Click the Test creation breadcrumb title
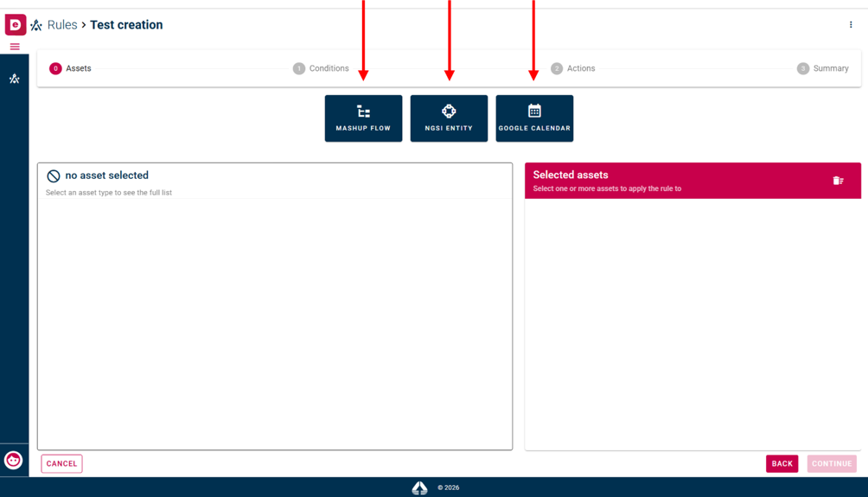Image resolution: width=868 pixels, height=497 pixels. [126, 25]
